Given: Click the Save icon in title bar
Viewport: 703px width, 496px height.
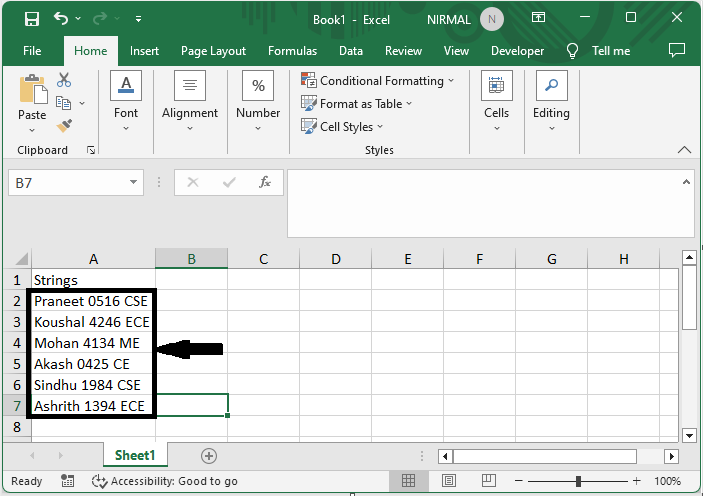Looking at the screenshot, I should pos(32,19).
